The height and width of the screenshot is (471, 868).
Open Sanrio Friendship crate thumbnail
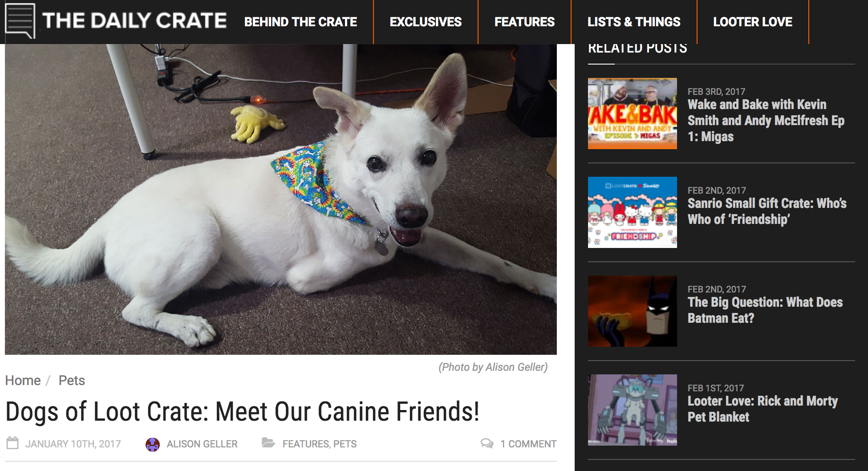(x=633, y=212)
